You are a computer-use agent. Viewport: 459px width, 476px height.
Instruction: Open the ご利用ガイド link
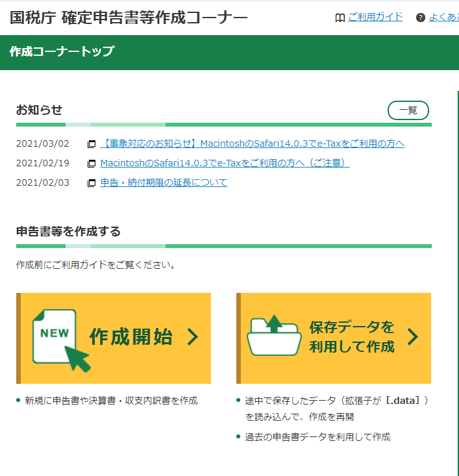[375, 17]
